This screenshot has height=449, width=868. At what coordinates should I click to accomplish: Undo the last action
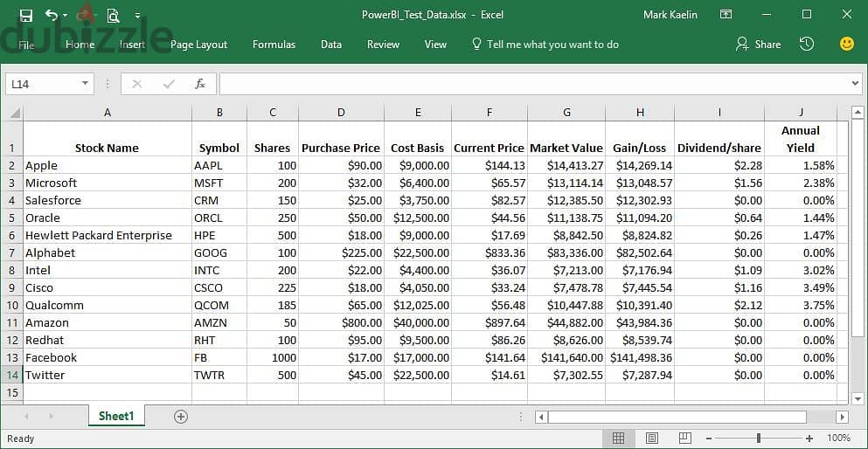coord(51,15)
